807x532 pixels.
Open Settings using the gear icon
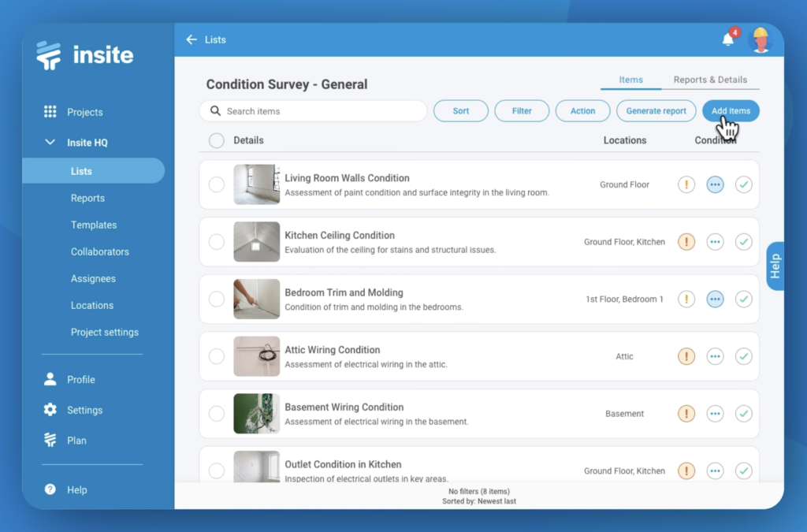[x=50, y=410]
